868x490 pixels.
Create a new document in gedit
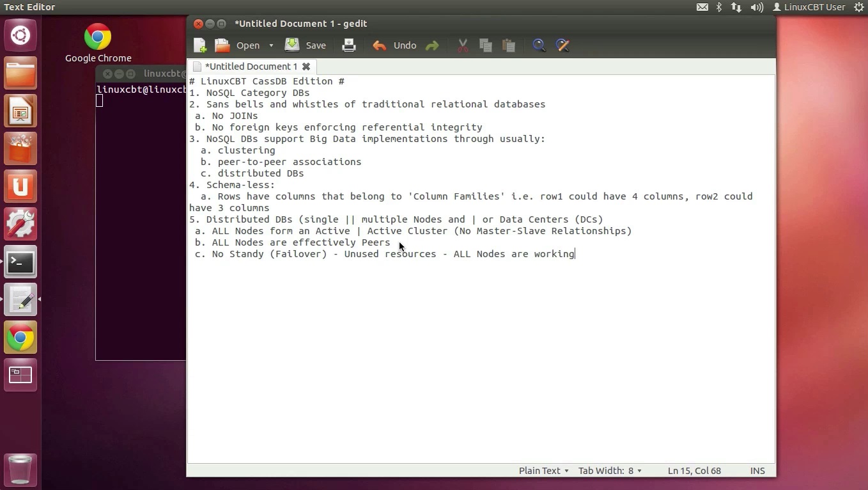(x=200, y=45)
